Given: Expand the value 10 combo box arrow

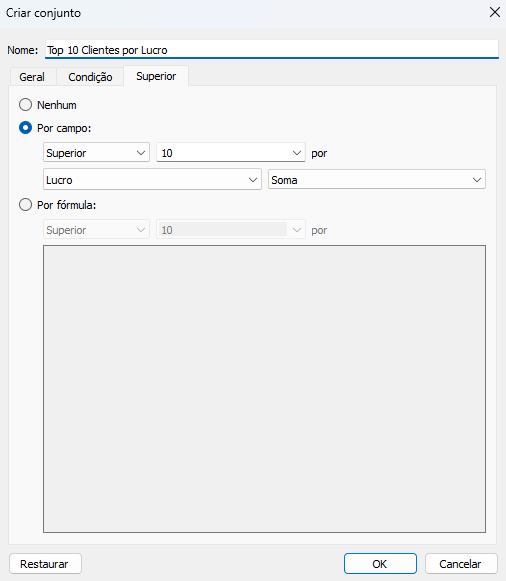Looking at the screenshot, I should click(x=297, y=153).
